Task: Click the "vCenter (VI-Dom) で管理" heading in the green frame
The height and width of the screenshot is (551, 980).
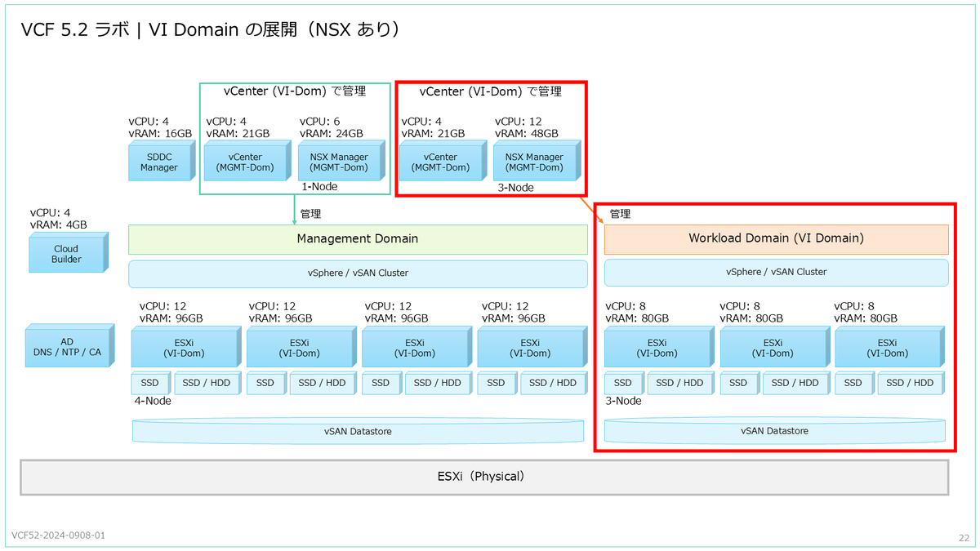Action: pyautogui.click(x=295, y=91)
